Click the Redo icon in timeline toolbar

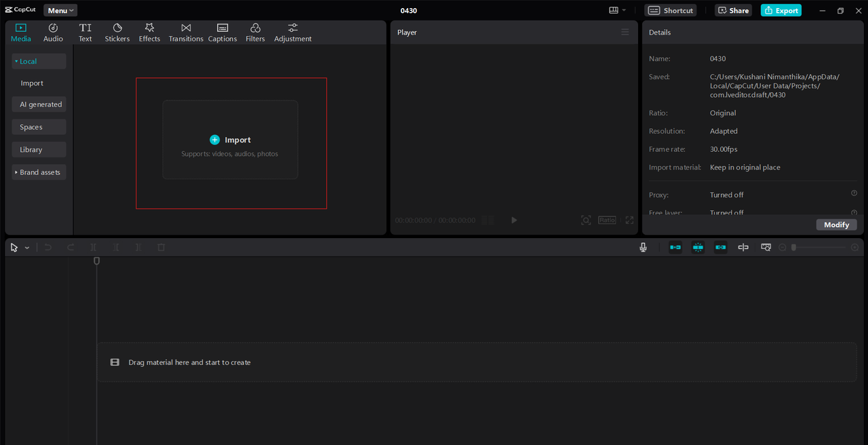coord(71,248)
